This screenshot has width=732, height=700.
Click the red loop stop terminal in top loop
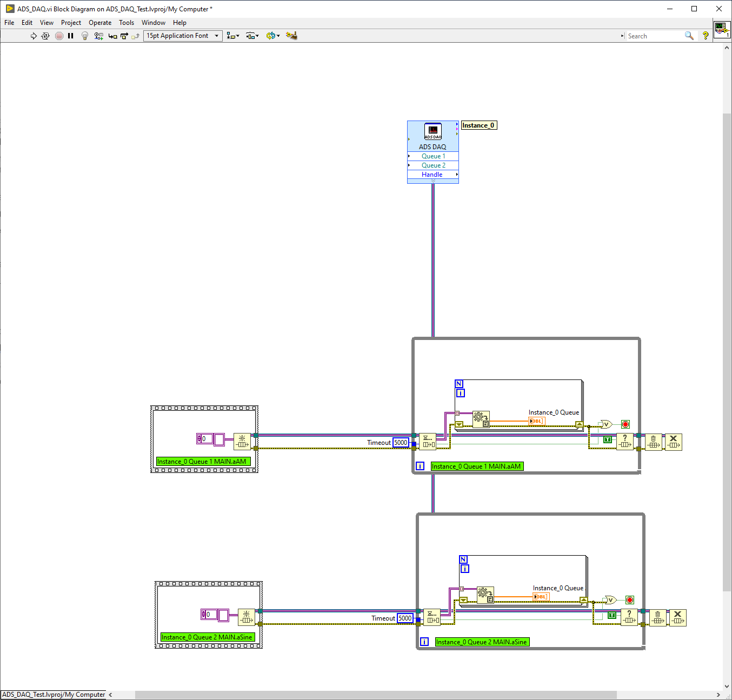click(625, 424)
